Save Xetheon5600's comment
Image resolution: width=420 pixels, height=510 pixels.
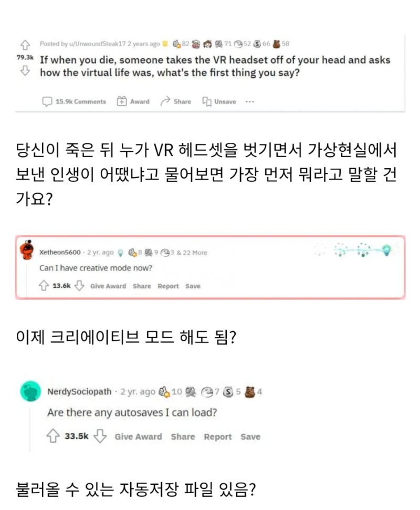click(x=193, y=286)
